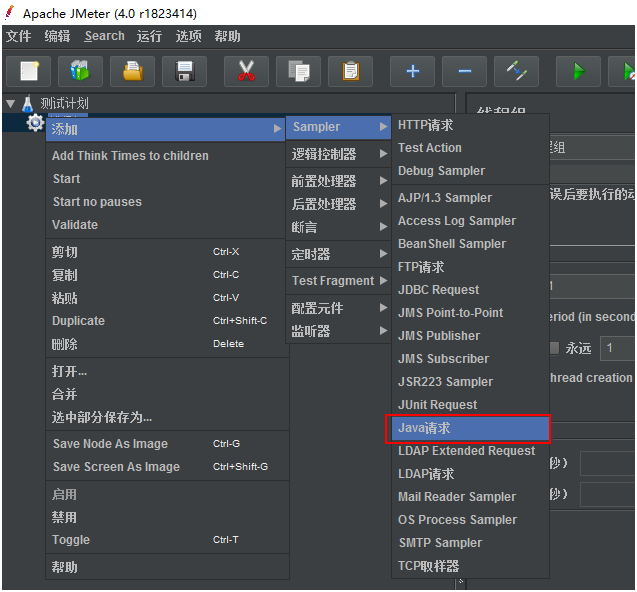Select JDBC Request entry
The height and width of the screenshot is (592, 637).
point(470,290)
